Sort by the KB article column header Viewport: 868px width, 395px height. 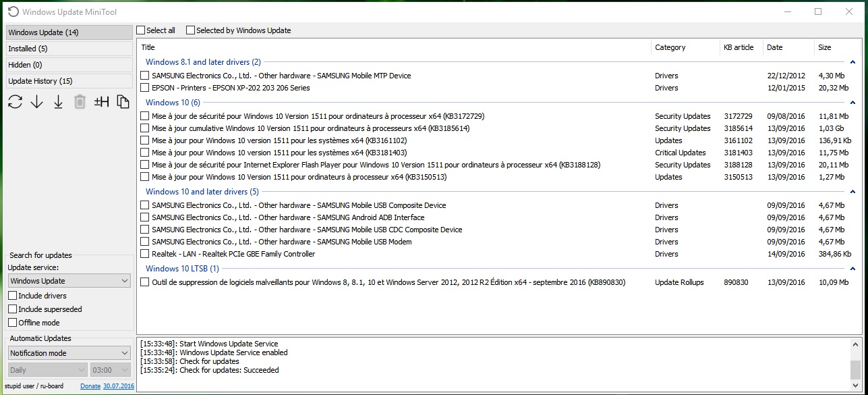741,47
